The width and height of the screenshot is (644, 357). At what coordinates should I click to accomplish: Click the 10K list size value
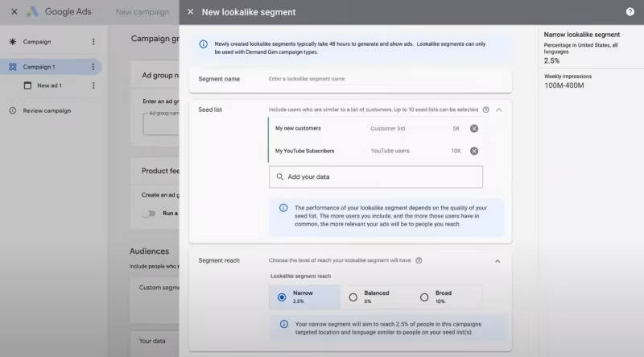click(456, 151)
